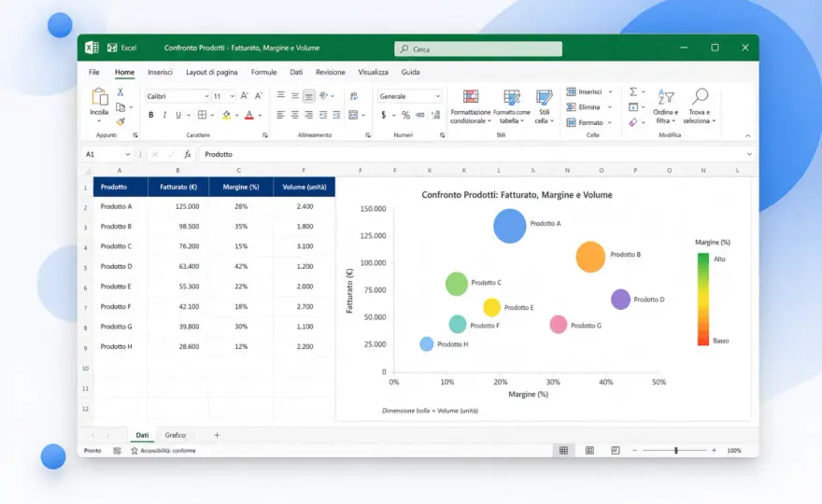Switch to the Inserisci ribbon tab
Screen dimensions: 822x504
pyautogui.click(x=160, y=72)
